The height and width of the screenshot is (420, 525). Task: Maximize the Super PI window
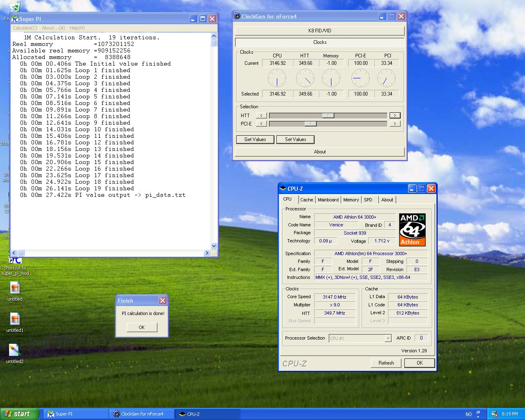click(203, 19)
